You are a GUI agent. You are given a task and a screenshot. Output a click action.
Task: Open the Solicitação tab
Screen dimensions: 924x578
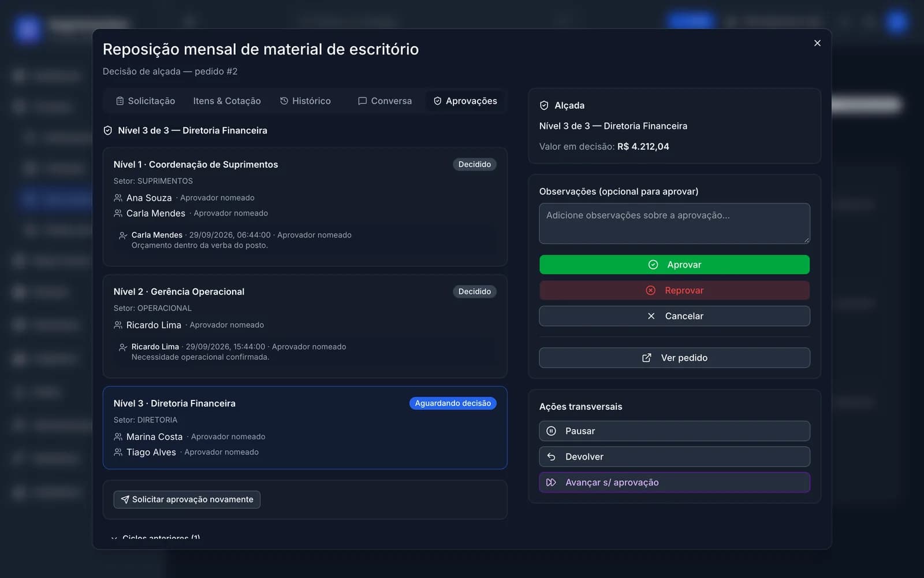tap(146, 101)
